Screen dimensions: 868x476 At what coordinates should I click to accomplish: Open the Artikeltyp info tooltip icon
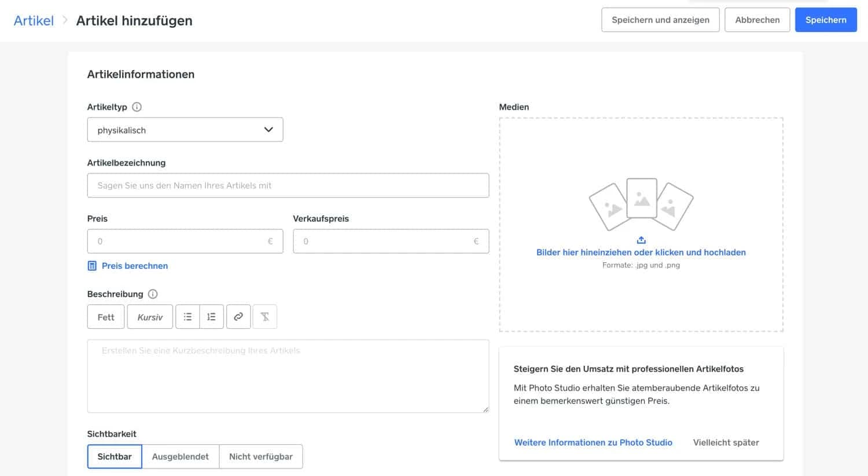[137, 107]
